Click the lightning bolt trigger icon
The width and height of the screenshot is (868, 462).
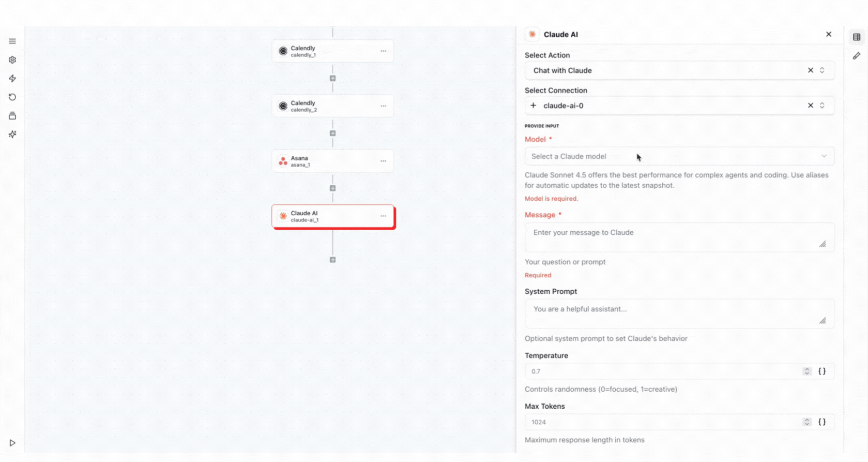click(x=12, y=79)
